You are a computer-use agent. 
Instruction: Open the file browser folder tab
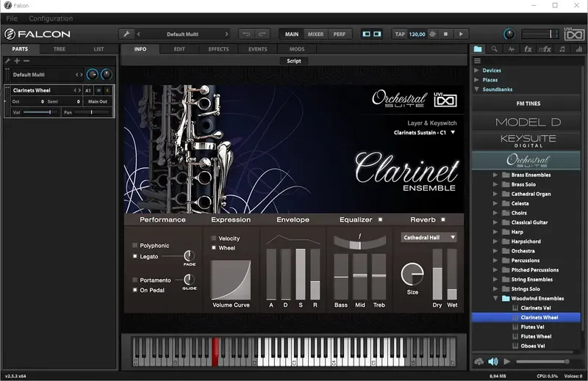(478, 49)
